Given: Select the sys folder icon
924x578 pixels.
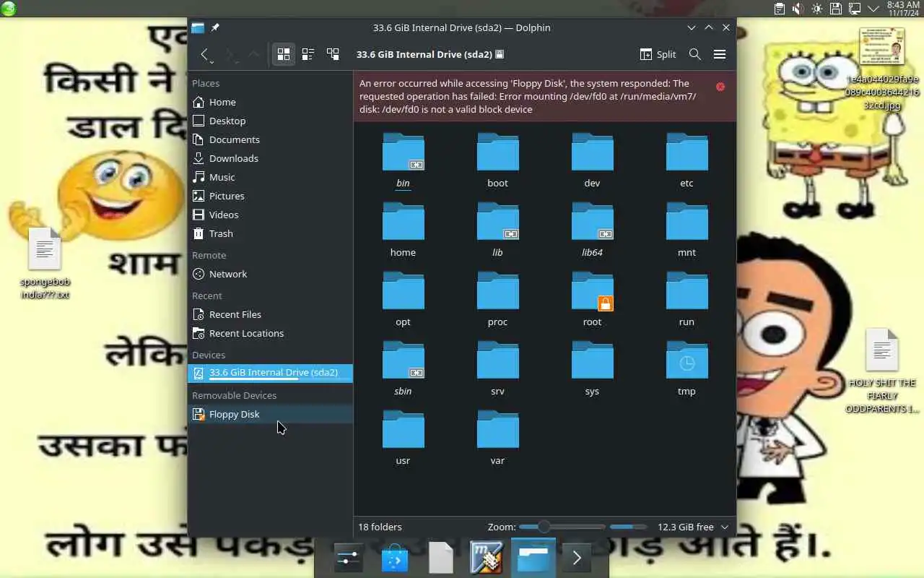Looking at the screenshot, I should [592, 361].
